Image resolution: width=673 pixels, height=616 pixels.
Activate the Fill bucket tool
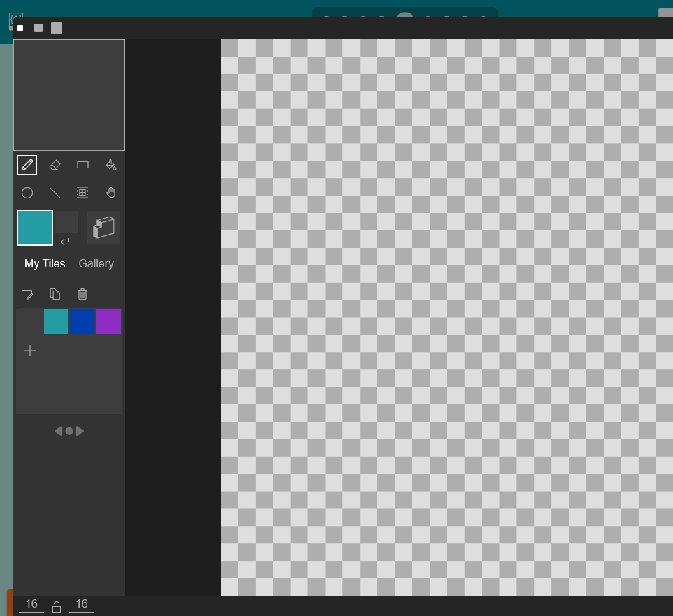point(110,165)
